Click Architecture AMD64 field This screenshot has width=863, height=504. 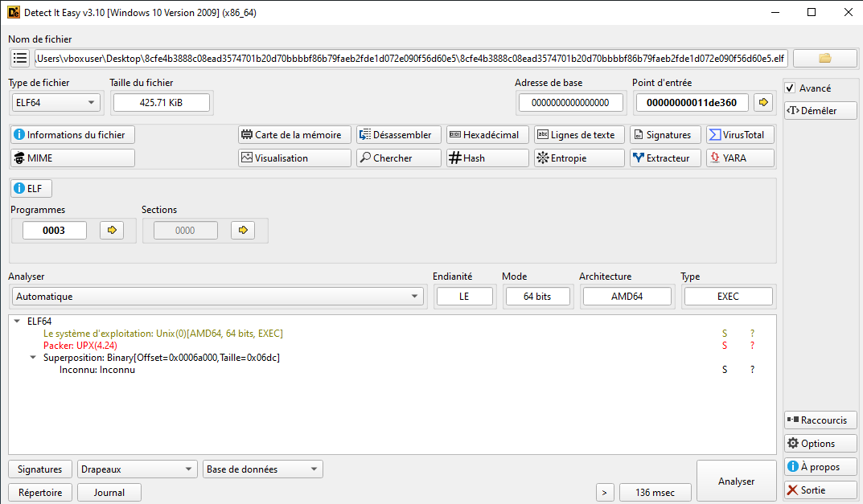[x=627, y=296]
